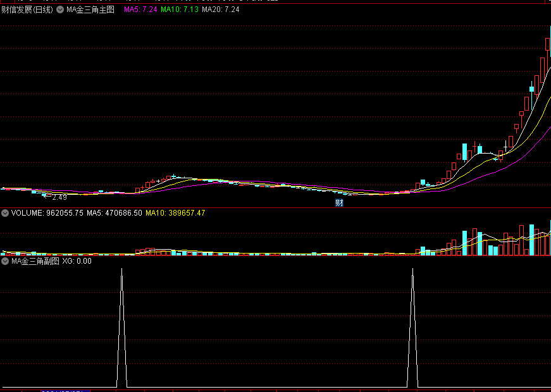The height and width of the screenshot is (392, 551).
Task: Click the volume MA5: 470686.50 value
Action: coord(115,213)
